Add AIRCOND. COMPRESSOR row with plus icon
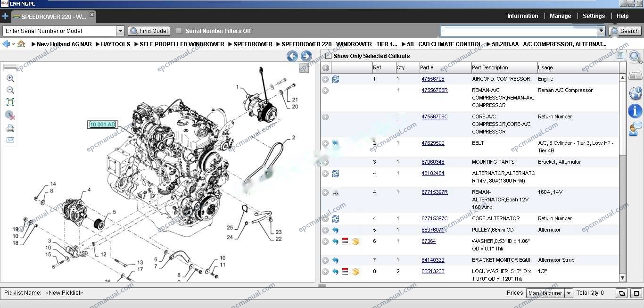This screenshot has height=308, width=644. [325, 79]
